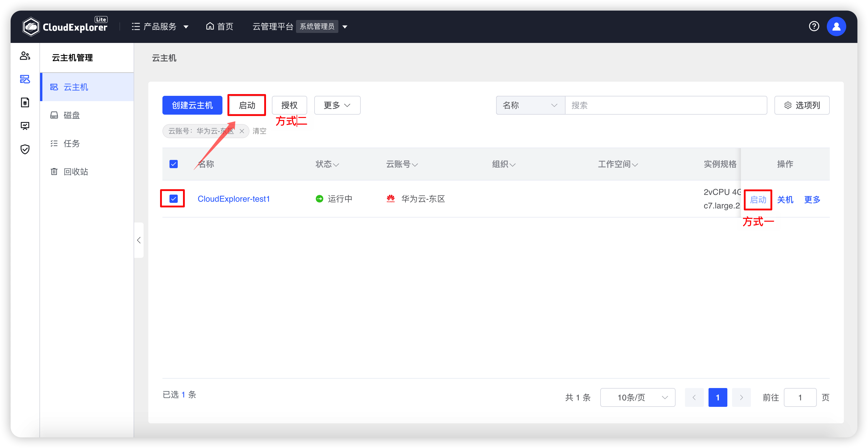Open 选项列 column settings

coord(802,105)
